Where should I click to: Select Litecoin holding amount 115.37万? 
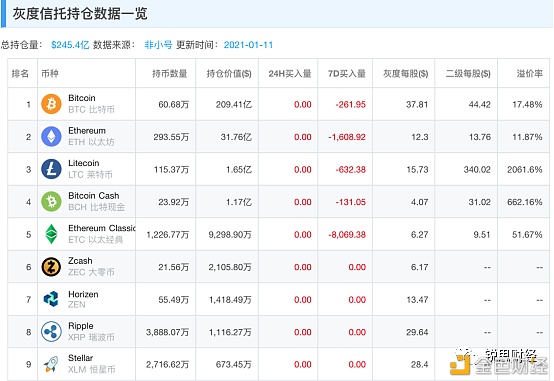pos(171,170)
